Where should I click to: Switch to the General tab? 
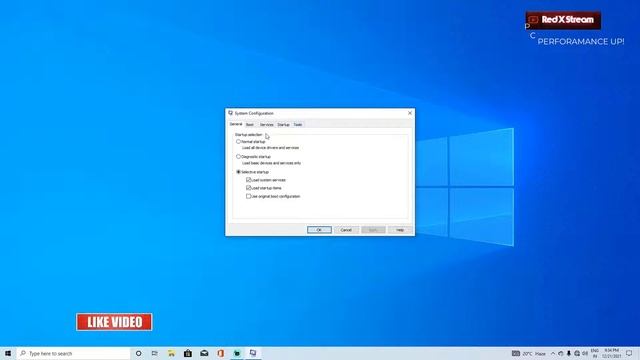point(236,124)
